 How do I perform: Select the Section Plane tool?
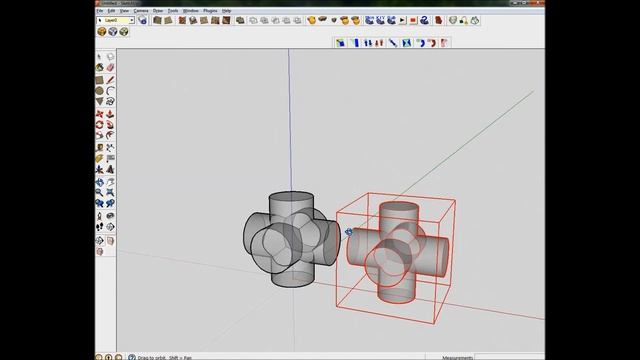(x=110, y=227)
